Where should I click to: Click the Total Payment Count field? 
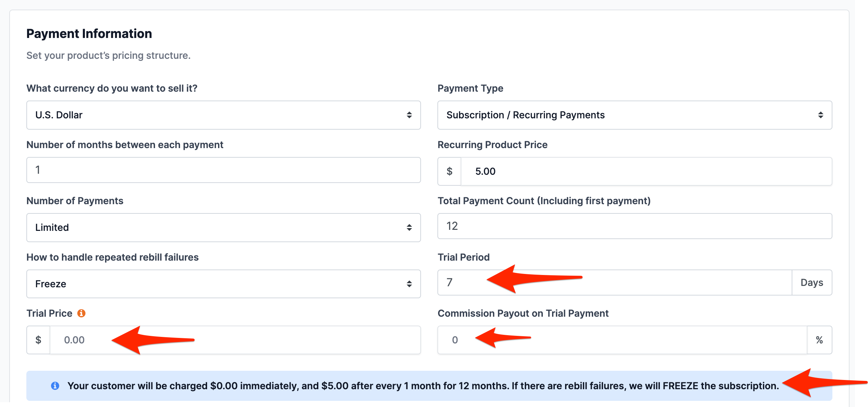click(x=634, y=226)
